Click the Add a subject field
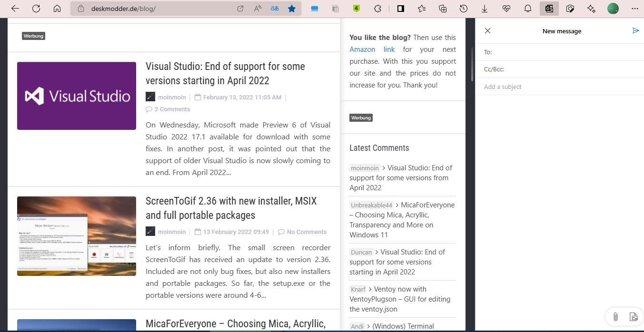Image resolution: width=644 pixels, height=332 pixels. pos(559,87)
